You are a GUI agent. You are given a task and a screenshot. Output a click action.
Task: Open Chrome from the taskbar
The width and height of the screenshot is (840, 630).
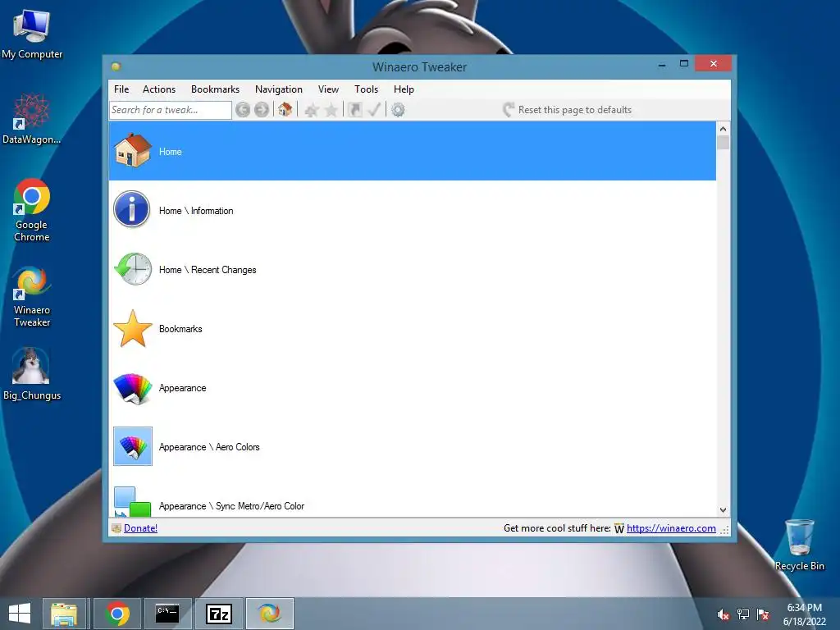coord(117,614)
